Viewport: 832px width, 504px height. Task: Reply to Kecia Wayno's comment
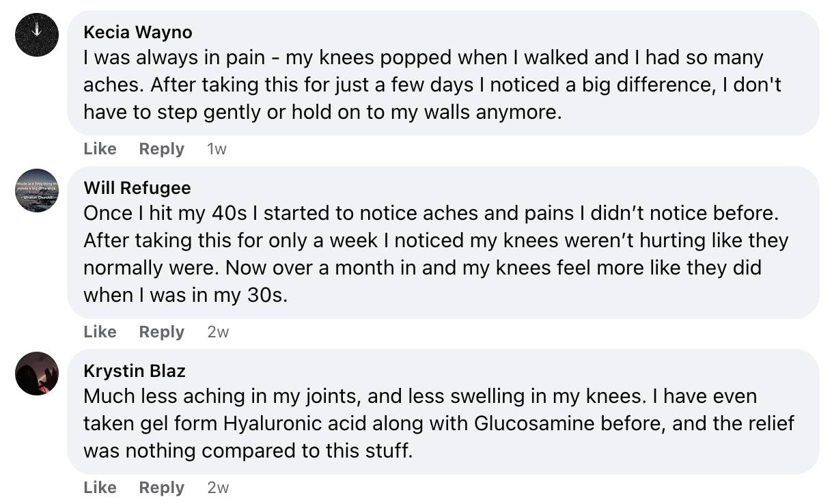(x=162, y=149)
